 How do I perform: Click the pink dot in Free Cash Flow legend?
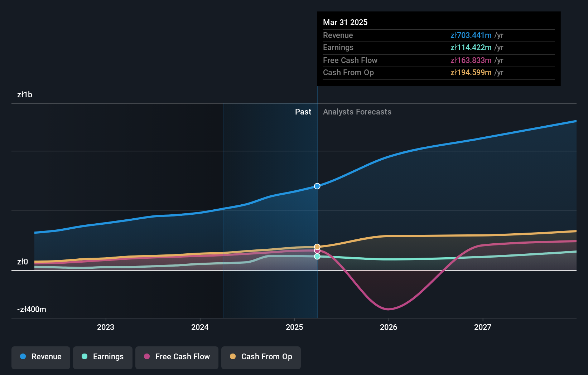(147, 356)
